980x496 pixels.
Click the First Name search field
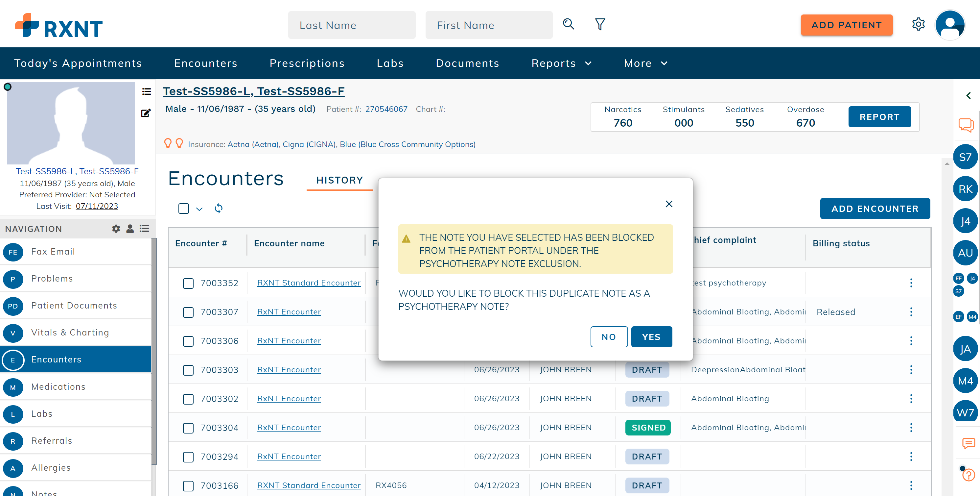(x=489, y=25)
